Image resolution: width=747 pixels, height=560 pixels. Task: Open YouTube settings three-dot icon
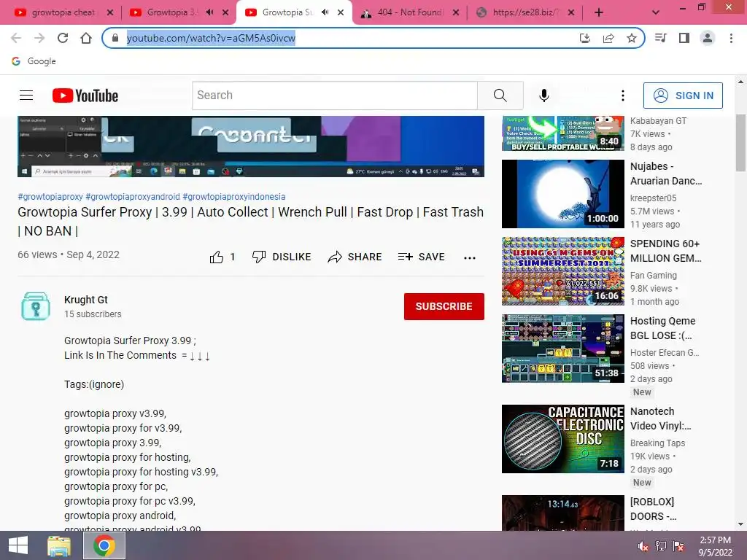pyautogui.click(x=623, y=96)
